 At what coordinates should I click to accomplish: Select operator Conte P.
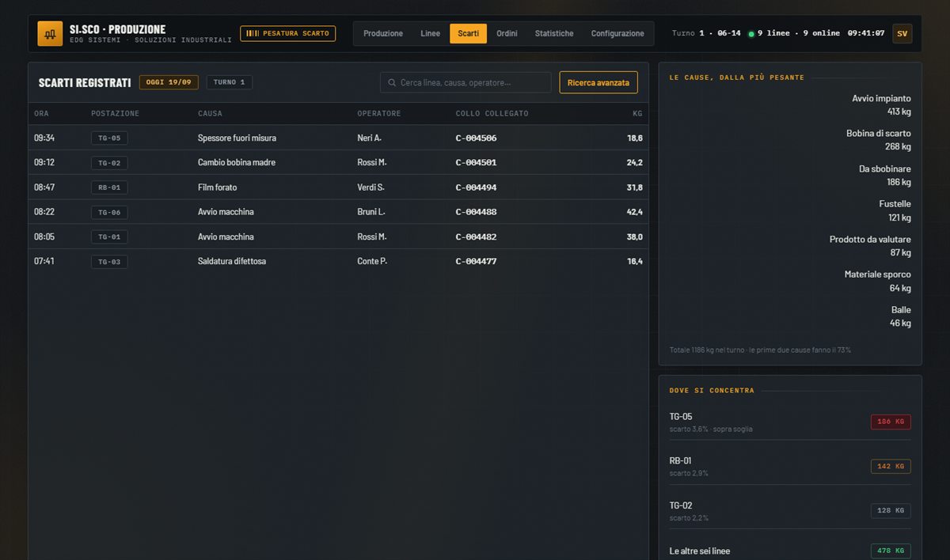(x=372, y=261)
